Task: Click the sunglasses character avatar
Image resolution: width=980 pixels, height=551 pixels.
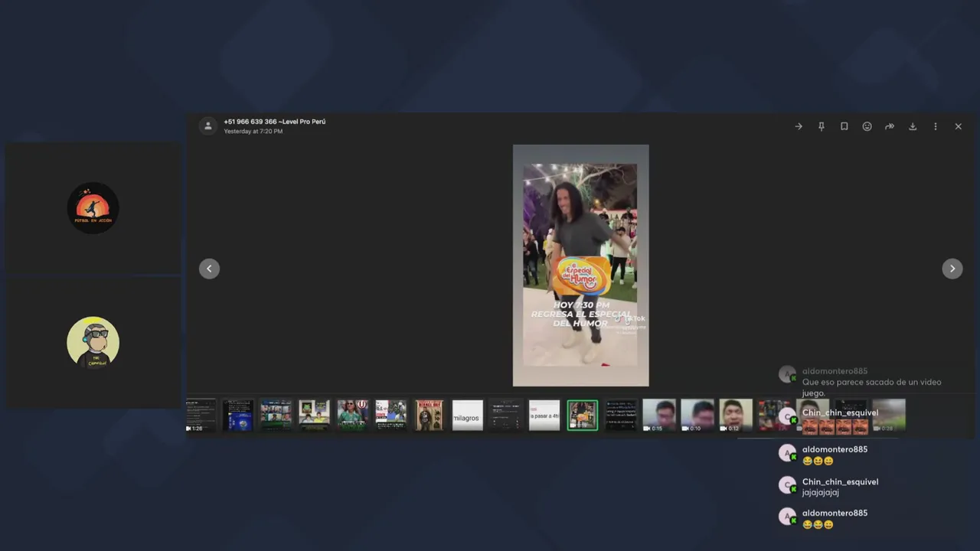Action: pyautogui.click(x=93, y=342)
